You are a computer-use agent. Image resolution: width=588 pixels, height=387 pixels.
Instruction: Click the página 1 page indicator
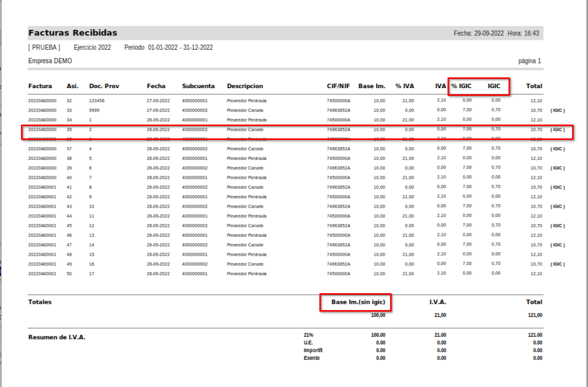(x=530, y=61)
